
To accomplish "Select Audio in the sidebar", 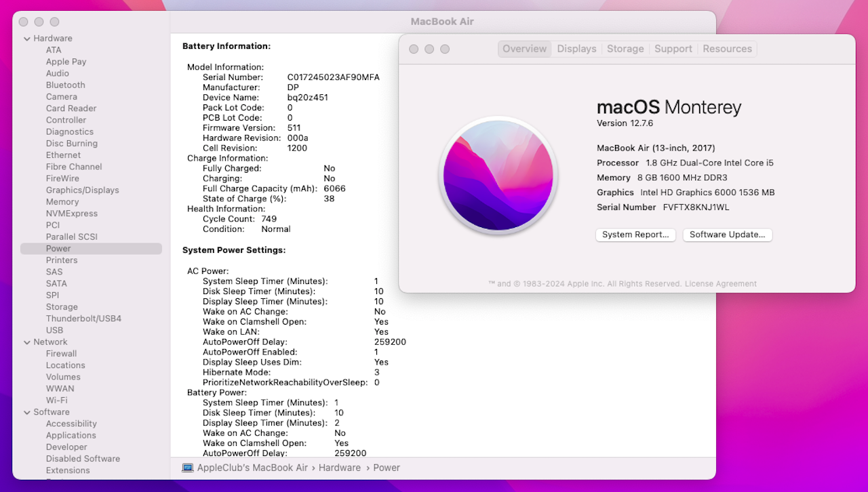I will (58, 73).
